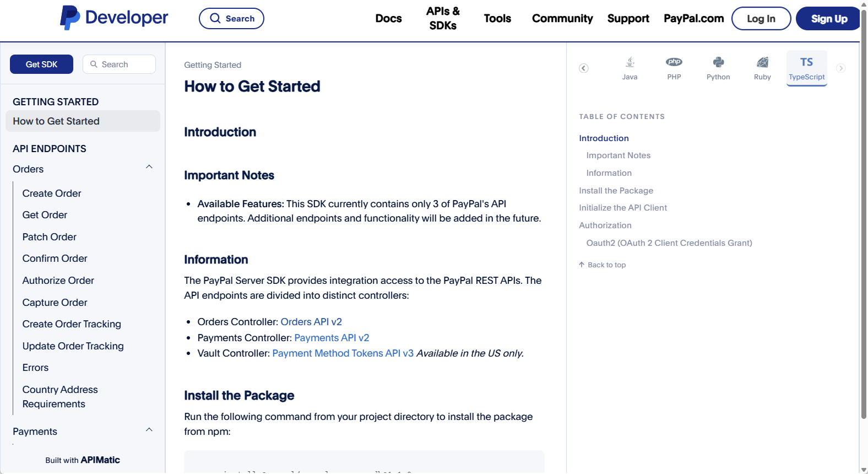868x474 pixels.
Task: Jump to Important Notes in table of contents
Action: (618, 155)
